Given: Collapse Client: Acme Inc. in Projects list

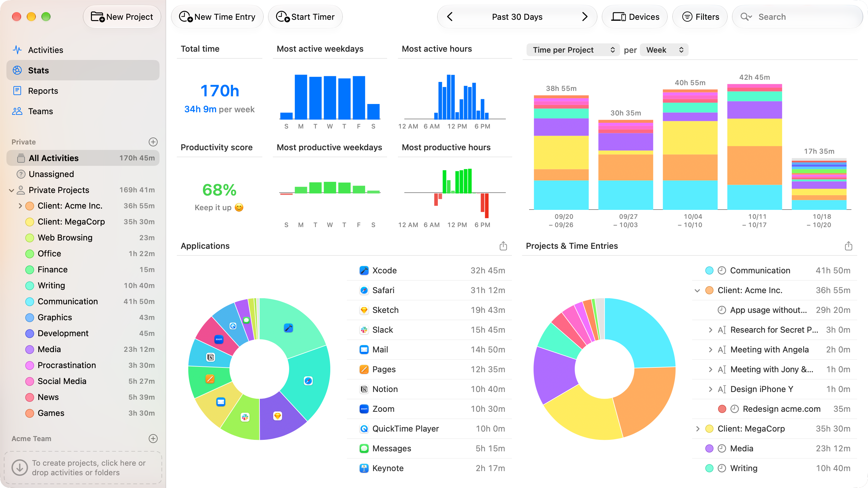Looking at the screenshot, I should pos(697,290).
